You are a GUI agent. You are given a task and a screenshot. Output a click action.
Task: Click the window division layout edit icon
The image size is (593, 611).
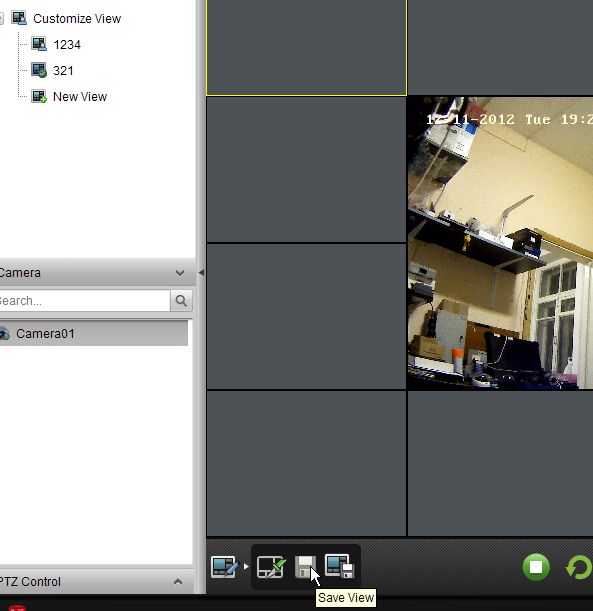224,567
